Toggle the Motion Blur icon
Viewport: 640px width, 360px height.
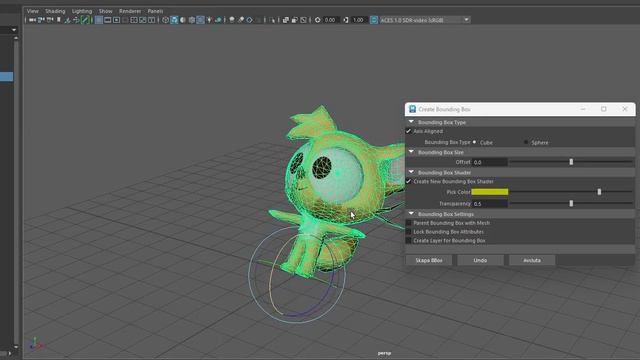[x=241, y=20]
